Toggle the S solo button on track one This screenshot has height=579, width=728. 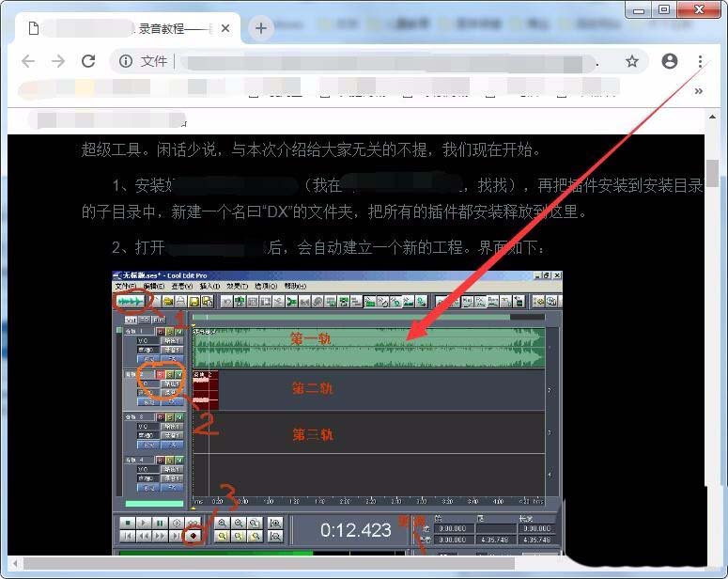tap(170, 331)
